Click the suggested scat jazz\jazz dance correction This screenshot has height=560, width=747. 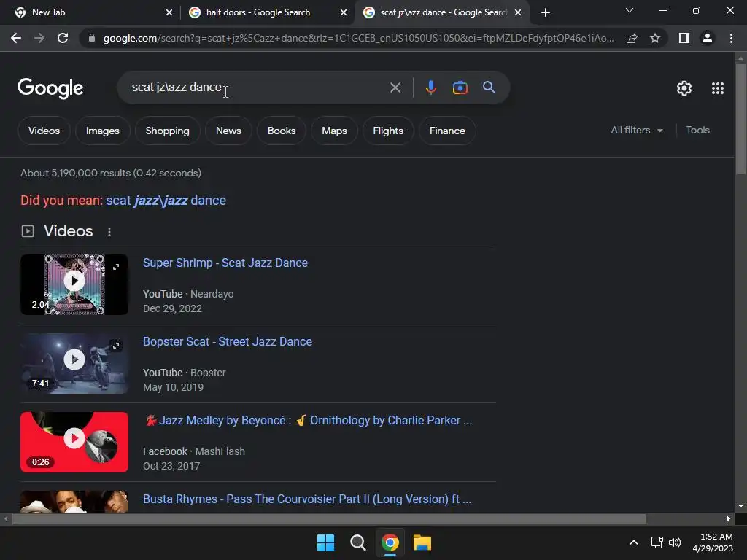tap(166, 201)
